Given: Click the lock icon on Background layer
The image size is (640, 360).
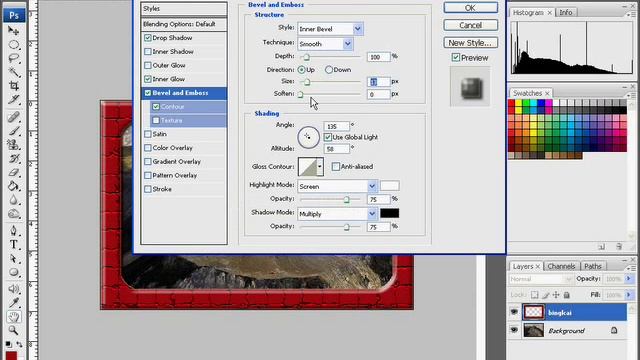Looking at the screenshot, I should click(614, 330).
